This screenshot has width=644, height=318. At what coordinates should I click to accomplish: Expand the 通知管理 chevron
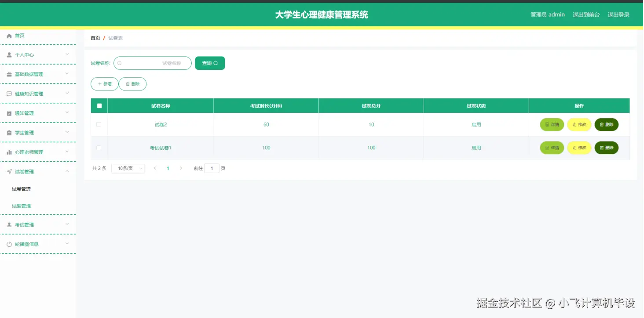67,113
